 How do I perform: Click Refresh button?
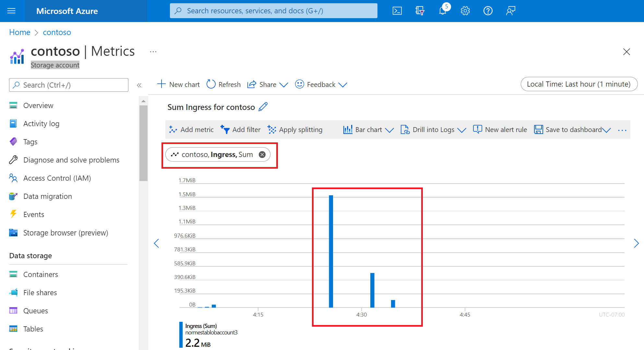tap(224, 85)
